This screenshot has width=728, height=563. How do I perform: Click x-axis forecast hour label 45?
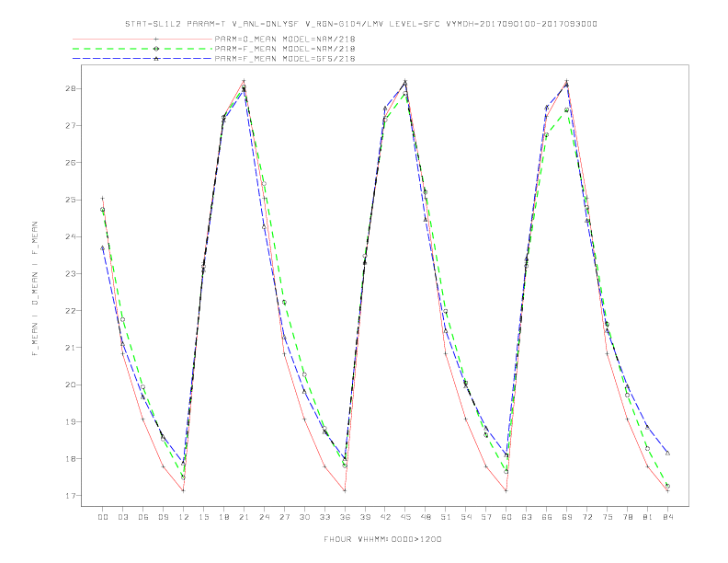click(405, 517)
